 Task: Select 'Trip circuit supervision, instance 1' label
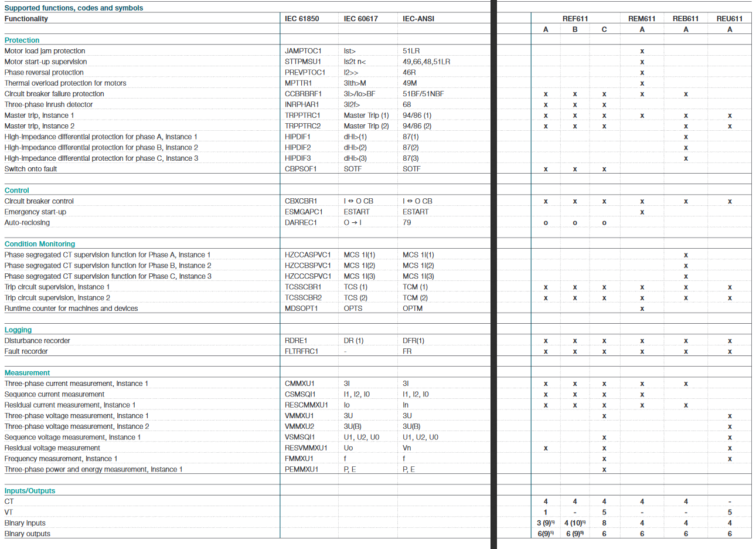click(x=57, y=287)
